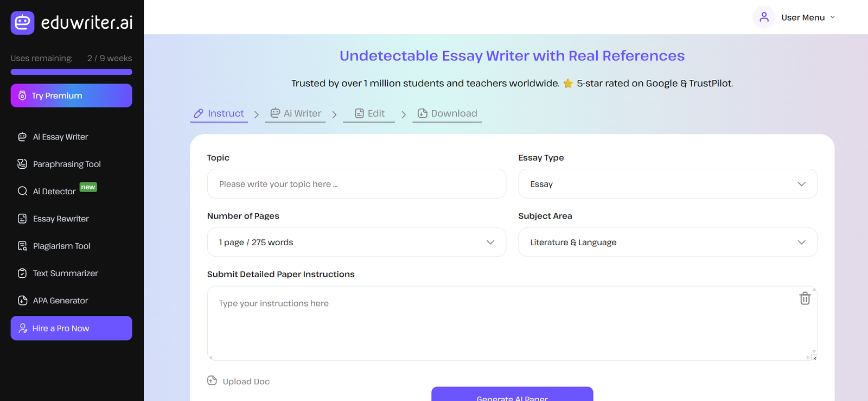Viewport: 868px width, 401px height.
Task: Go to the Edit step tab
Action: (369, 113)
